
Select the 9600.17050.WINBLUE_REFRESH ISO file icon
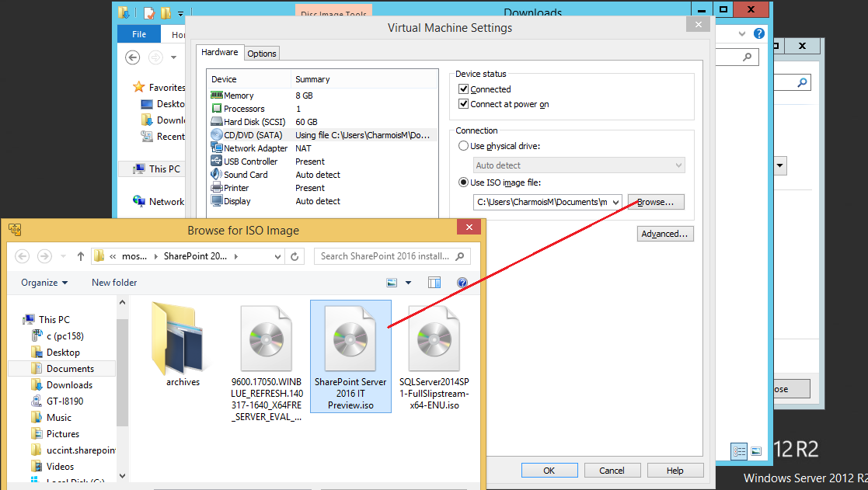[267, 338]
